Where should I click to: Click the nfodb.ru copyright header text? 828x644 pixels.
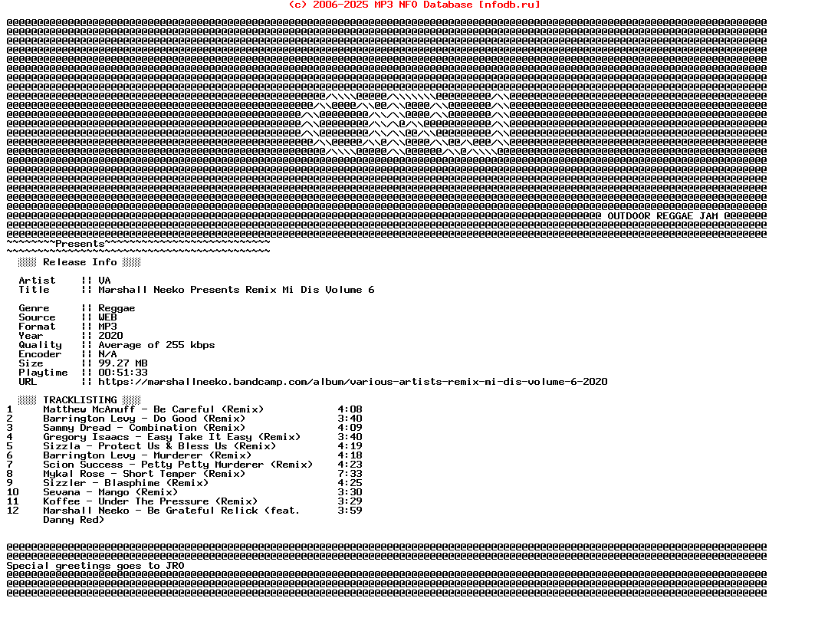click(415, 5)
